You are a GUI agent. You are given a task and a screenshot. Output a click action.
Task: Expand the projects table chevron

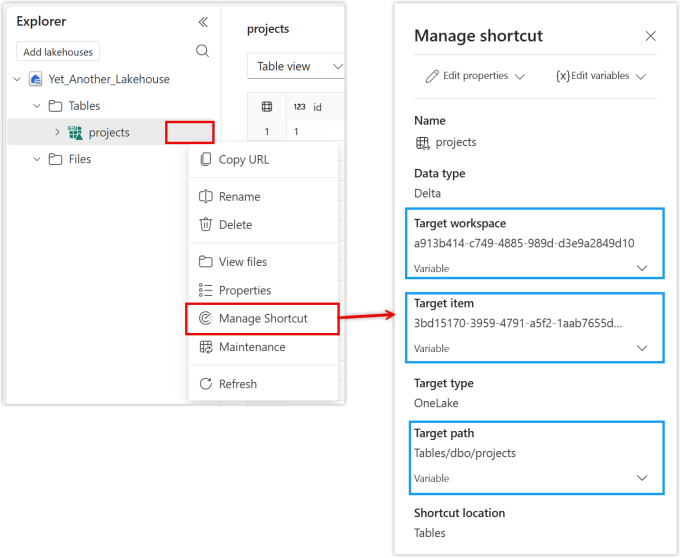(57, 132)
